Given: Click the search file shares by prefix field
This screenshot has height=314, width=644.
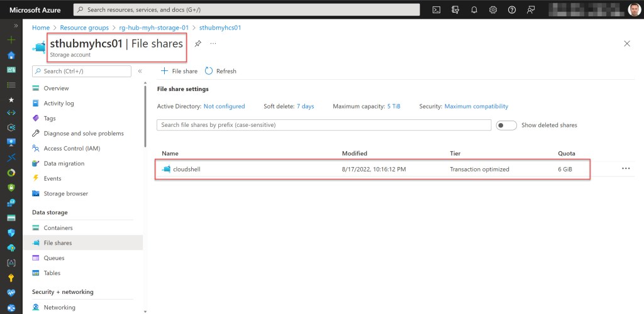Looking at the screenshot, I should pyautogui.click(x=324, y=125).
